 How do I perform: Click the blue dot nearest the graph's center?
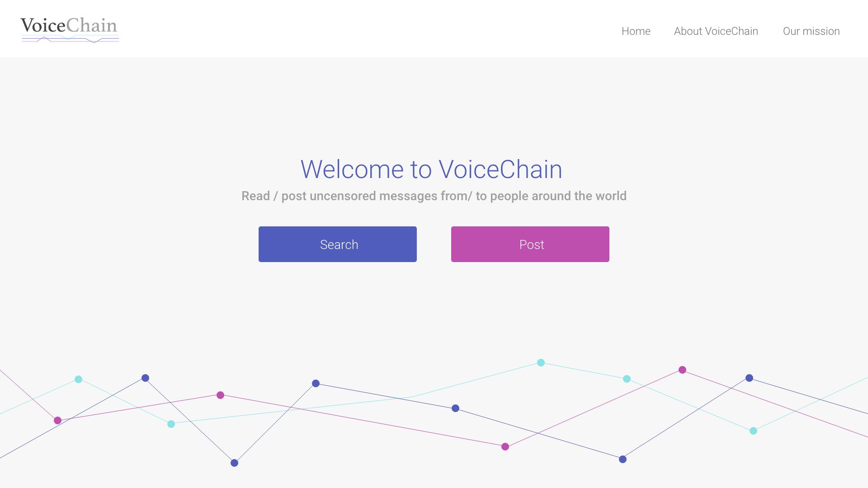tap(455, 408)
